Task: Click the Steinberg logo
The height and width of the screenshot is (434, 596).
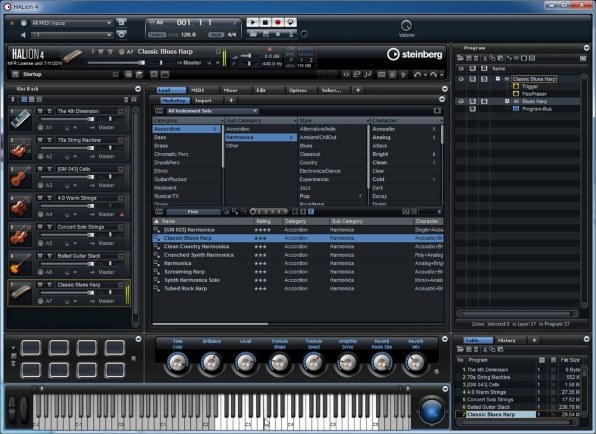Action: click(415, 54)
